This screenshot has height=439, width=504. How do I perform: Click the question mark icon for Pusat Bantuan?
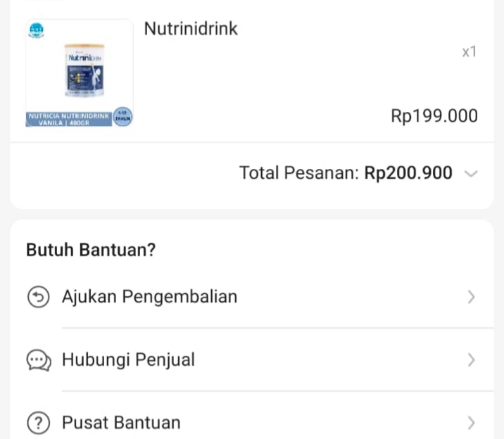coord(38,424)
